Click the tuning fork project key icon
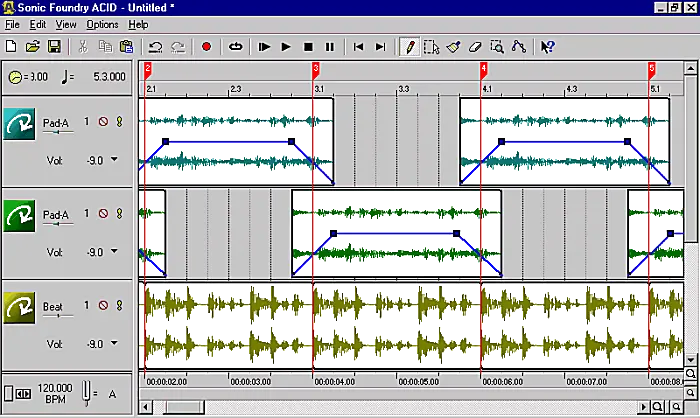Screen dimensions: 700x418 tap(87, 393)
